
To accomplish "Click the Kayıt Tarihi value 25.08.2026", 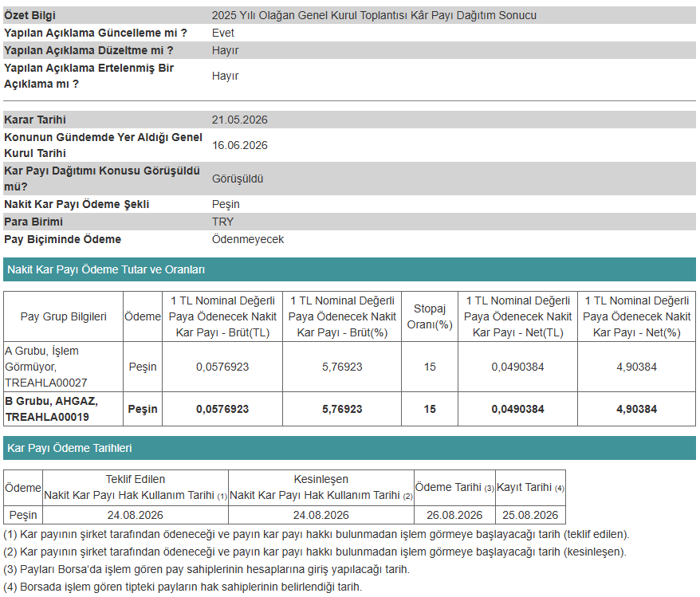I will coord(530,515).
